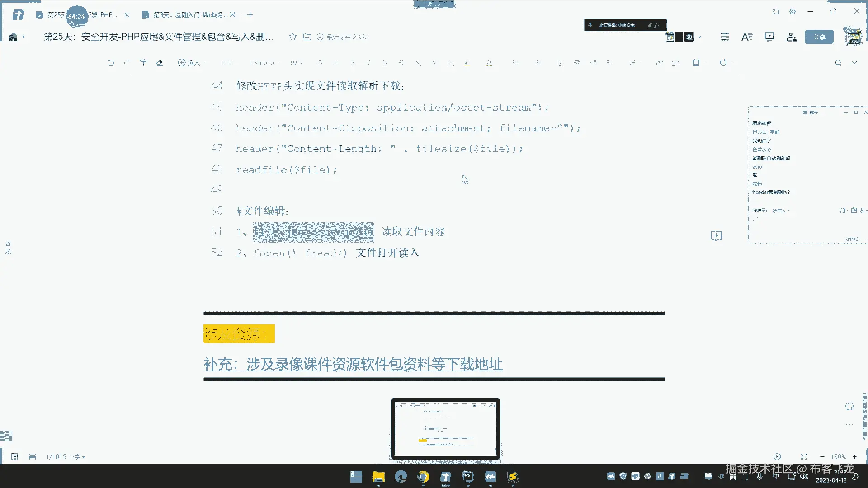Click the eraser clear-format icon

tap(160, 63)
